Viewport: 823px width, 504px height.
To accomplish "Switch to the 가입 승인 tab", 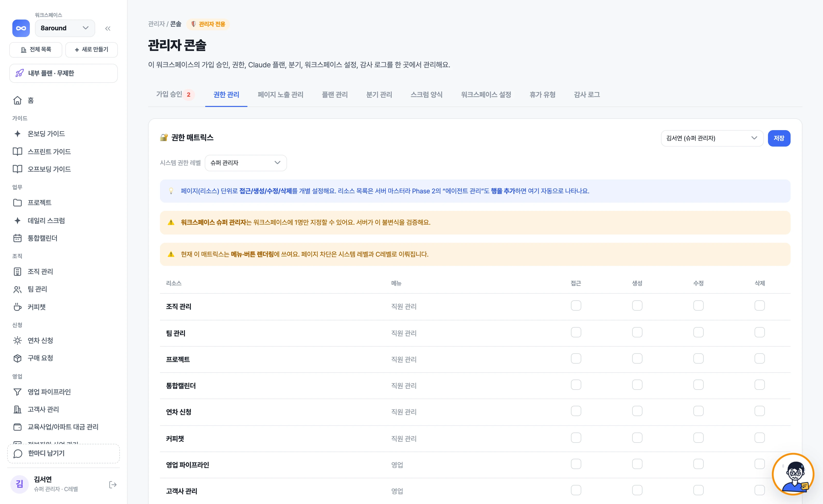I will click(175, 95).
